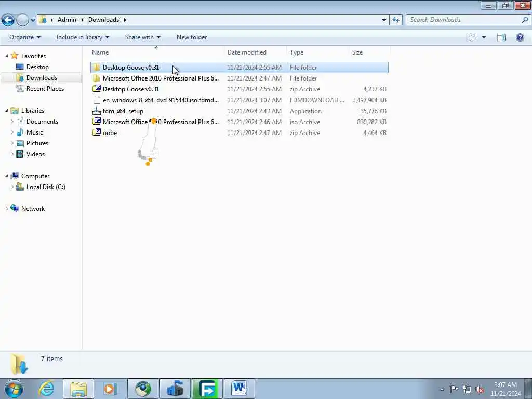This screenshot has width=532, height=399.
Task: Open the Organize menu
Action: [25, 37]
